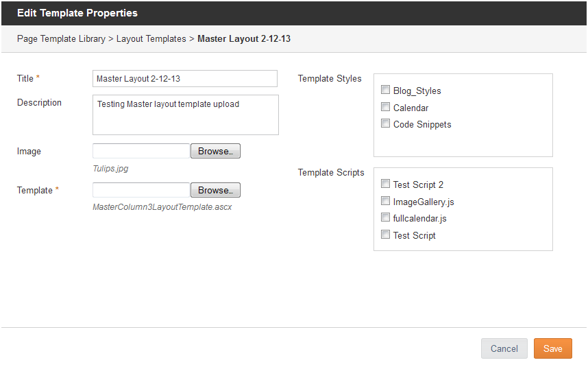Click the Template file path field
The height and width of the screenshot is (369, 588).
tap(141, 190)
